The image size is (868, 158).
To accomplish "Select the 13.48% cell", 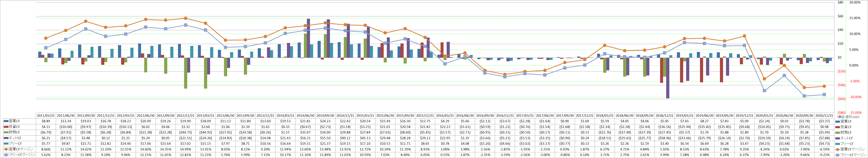I will pos(326,149).
